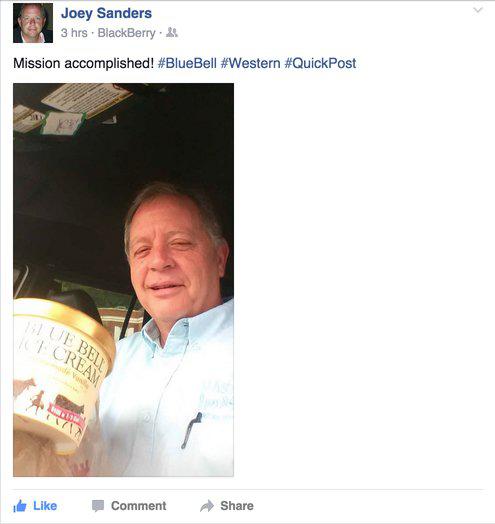The height and width of the screenshot is (524, 495).
Task: Open the #Western hashtag
Action: pos(250,63)
